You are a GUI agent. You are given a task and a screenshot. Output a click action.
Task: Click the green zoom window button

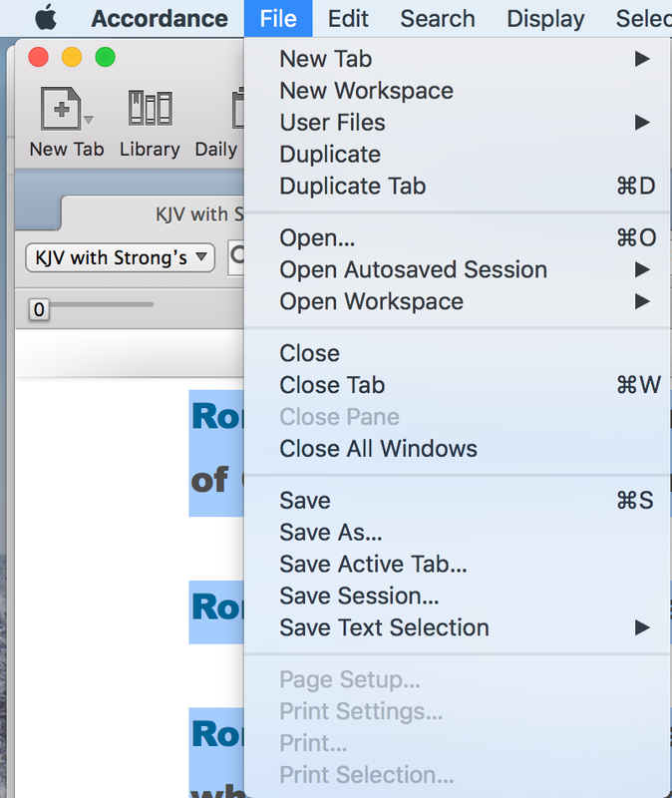click(x=105, y=58)
